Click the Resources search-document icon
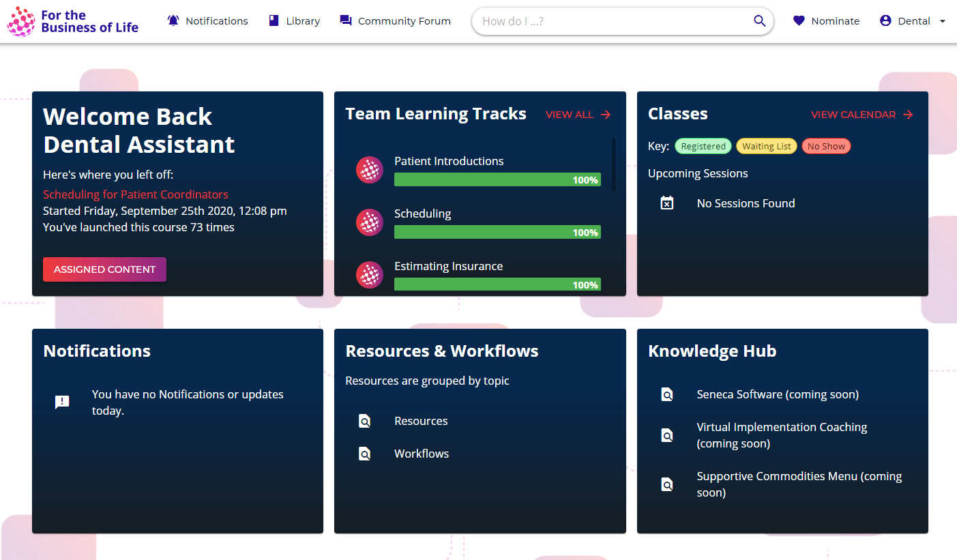 tap(365, 421)
